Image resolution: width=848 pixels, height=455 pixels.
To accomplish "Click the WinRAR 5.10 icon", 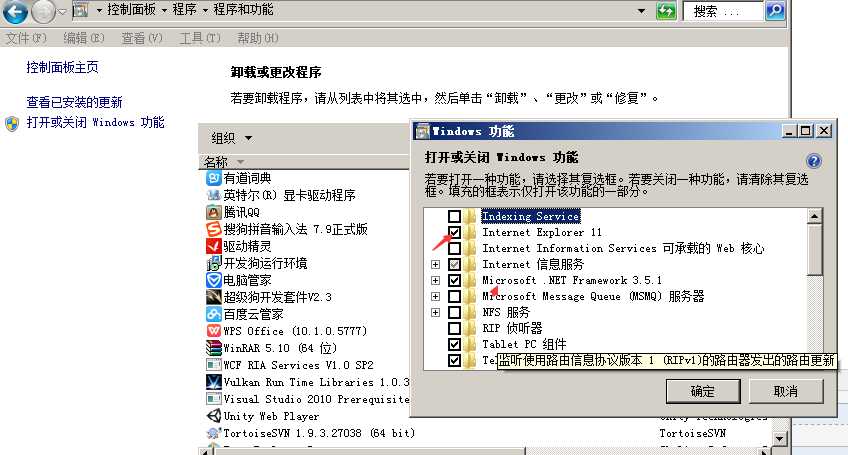I will tap(214, 348).
